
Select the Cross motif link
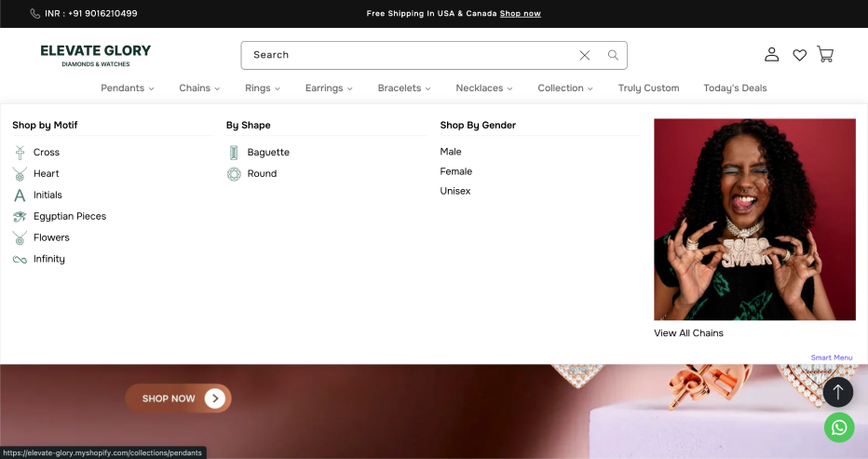46,153
